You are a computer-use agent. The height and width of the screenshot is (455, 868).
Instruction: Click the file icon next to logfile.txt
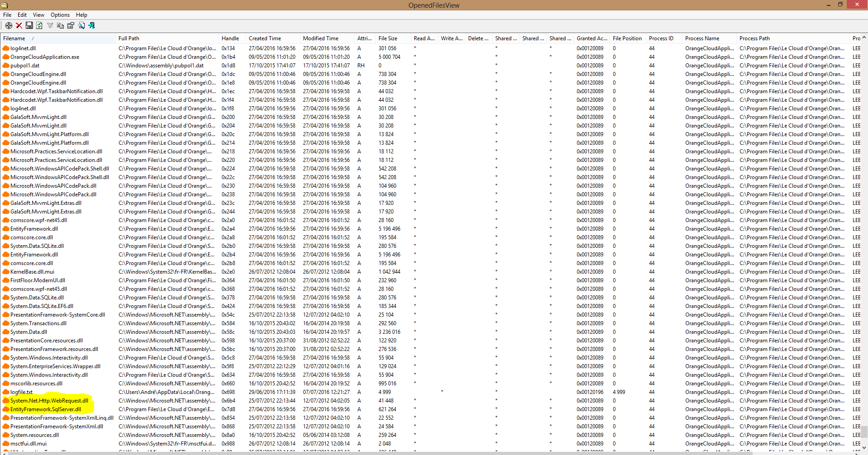click(5, 392)
